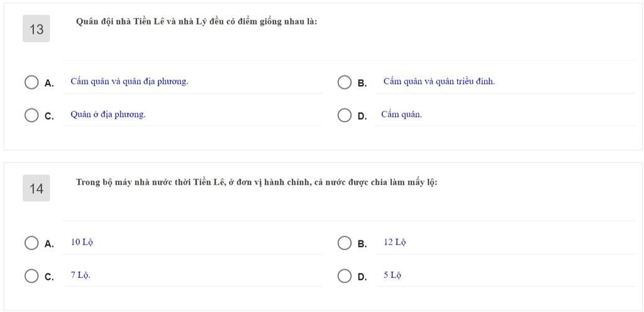
Task: Click the question number 13 badge
Action: tap(36, 29)
